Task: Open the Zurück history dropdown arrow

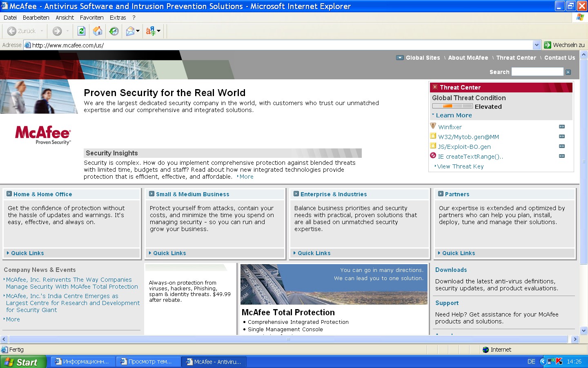Action: pyautogui.click(x=42, y=31)
